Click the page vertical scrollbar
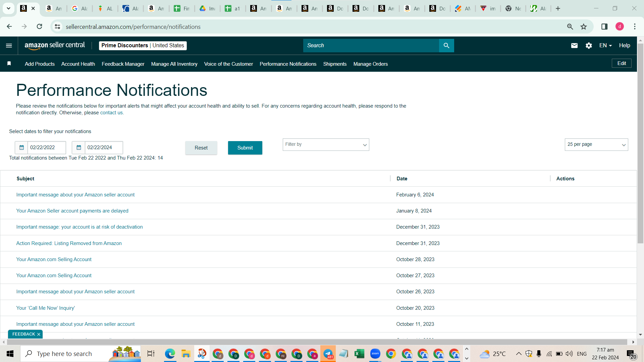This screenshot has height=362, width=644. (x=640, y=143)
